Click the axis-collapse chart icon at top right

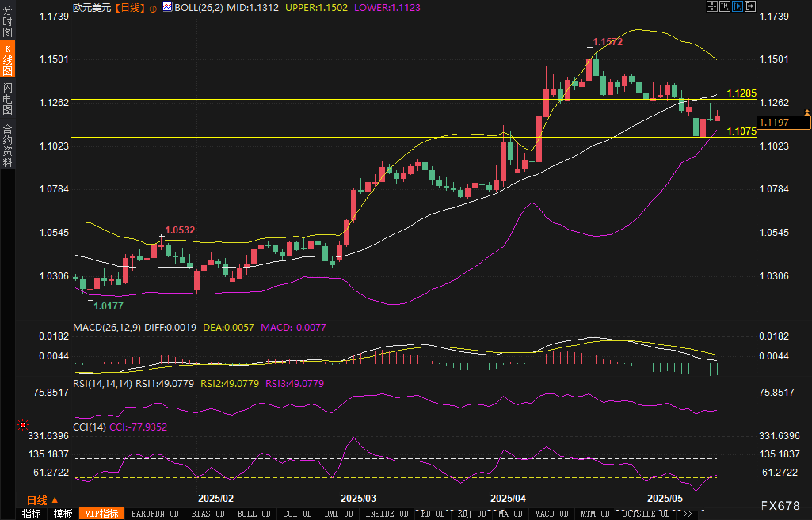[724, 6]
